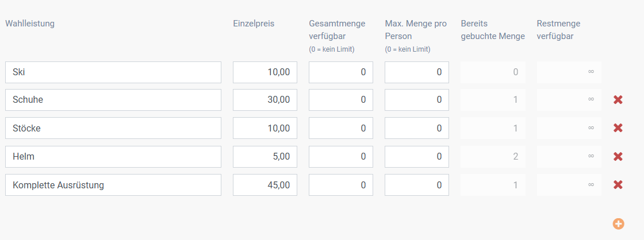Viewport: 644px width, 240px height.
Task: Edit the Komplette Ausrüstung name field
Action: click(113, 185)
